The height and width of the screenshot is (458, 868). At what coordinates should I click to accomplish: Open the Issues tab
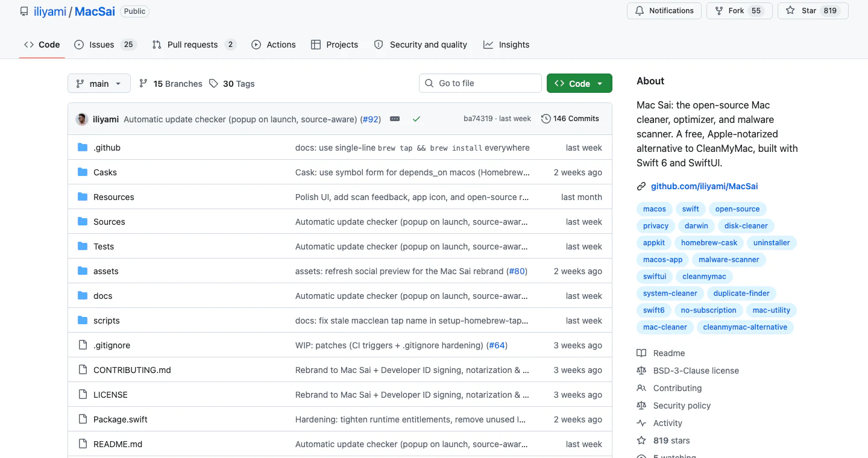point(105,45)
